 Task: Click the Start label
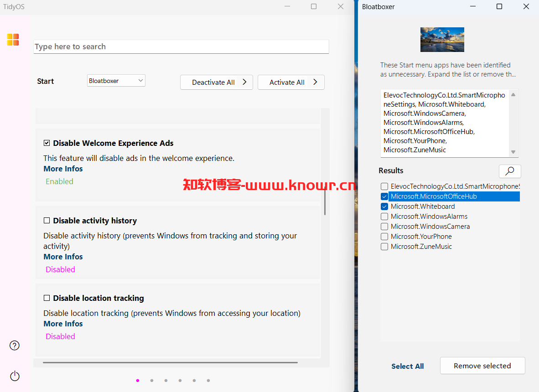(46, 82)
